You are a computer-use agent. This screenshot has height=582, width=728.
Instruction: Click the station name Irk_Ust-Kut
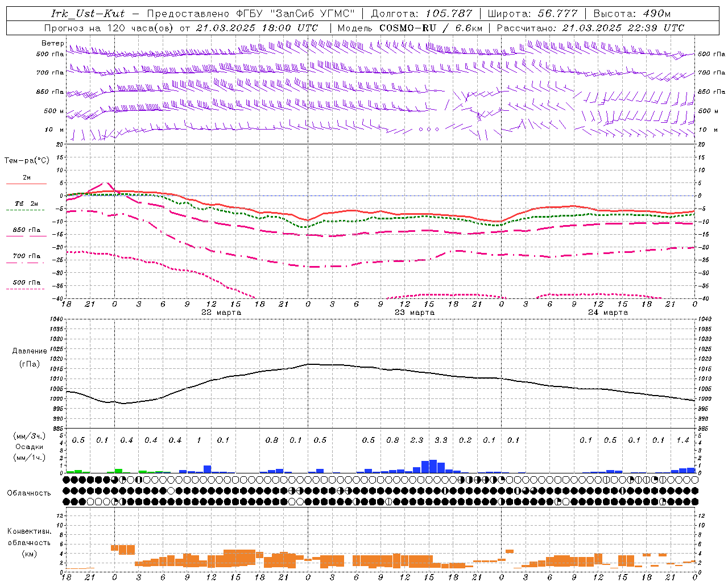(88, 14)
